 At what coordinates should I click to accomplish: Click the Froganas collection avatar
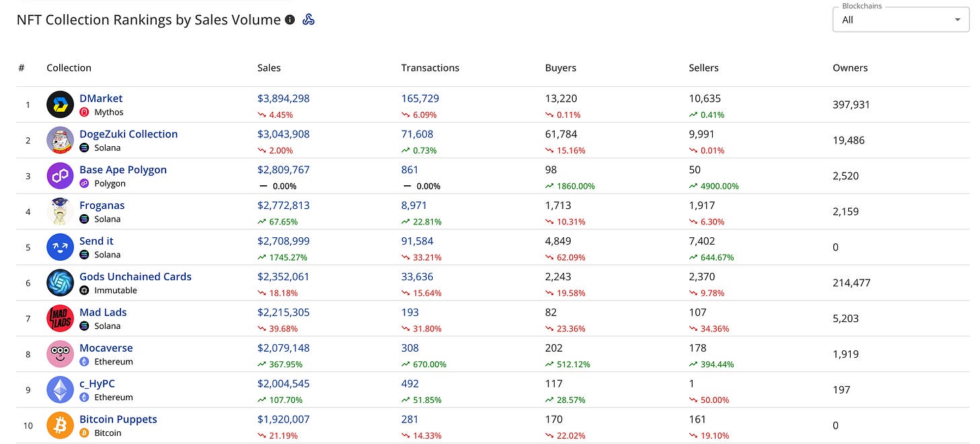(60, 212)
